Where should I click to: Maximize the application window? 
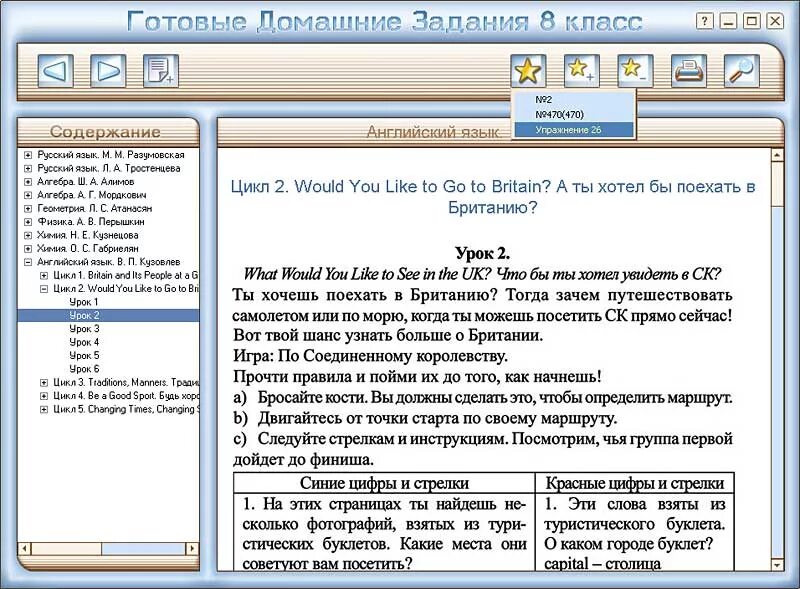coord(752,21)
